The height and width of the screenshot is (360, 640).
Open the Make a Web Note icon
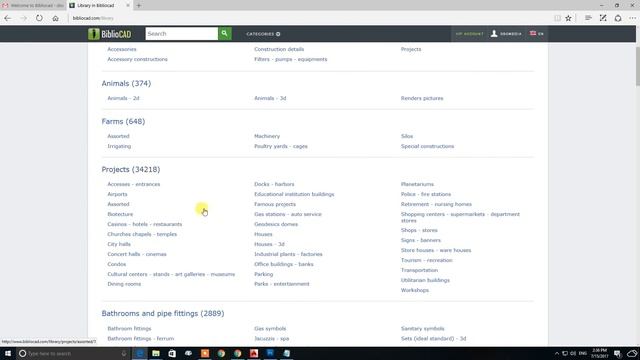tap(603, 18)
